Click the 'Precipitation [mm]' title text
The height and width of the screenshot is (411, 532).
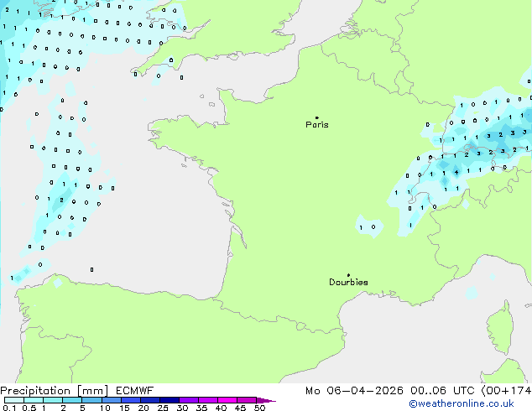55,391
